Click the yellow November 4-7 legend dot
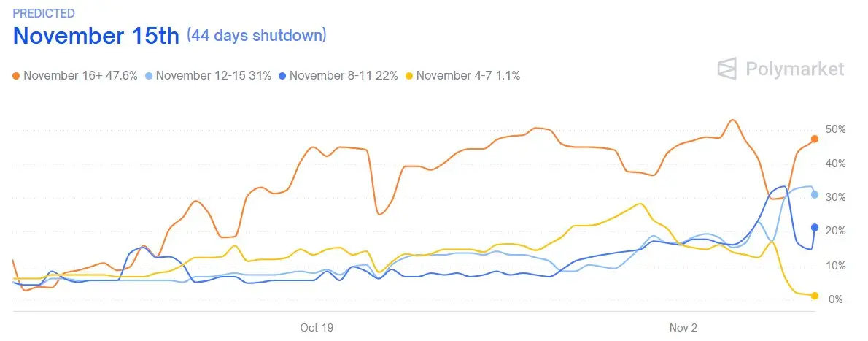This screenshot has height=341, width=868. point(409,75)
